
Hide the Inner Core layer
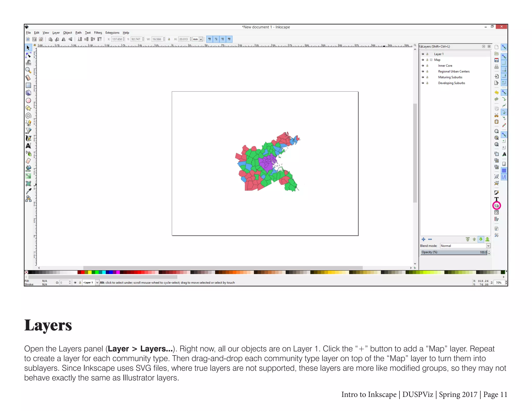click(423, 66)
